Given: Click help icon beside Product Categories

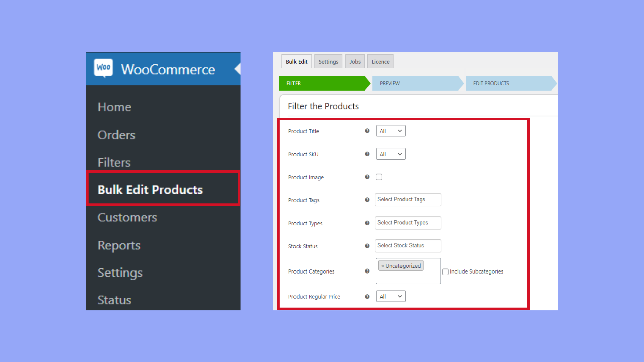Looking at the screenshot, I should [367, 271].
